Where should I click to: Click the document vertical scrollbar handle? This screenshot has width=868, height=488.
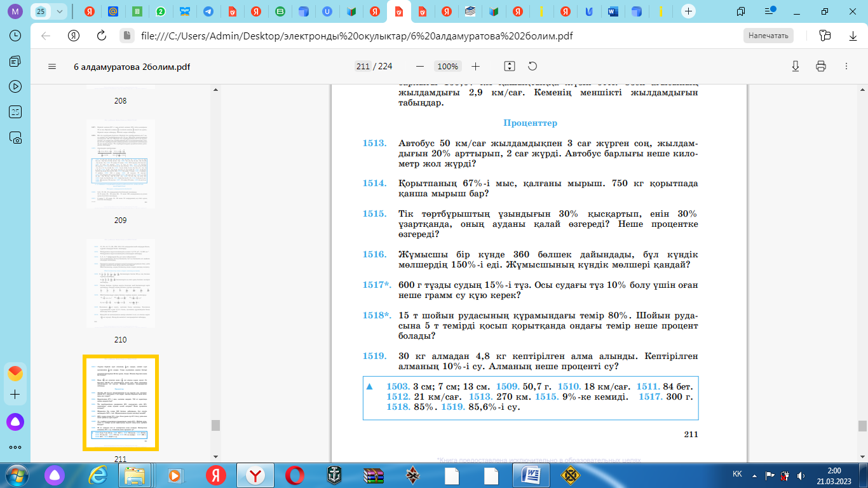tap(862, 425)
